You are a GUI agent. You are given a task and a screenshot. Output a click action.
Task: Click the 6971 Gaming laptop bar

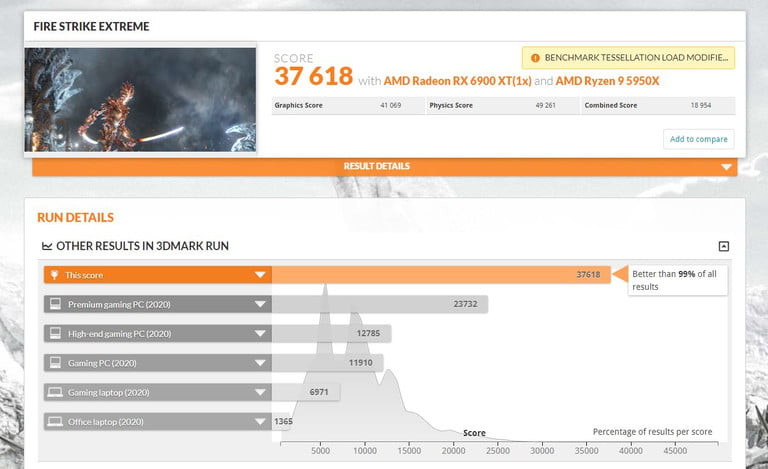[x=306, y=392]
